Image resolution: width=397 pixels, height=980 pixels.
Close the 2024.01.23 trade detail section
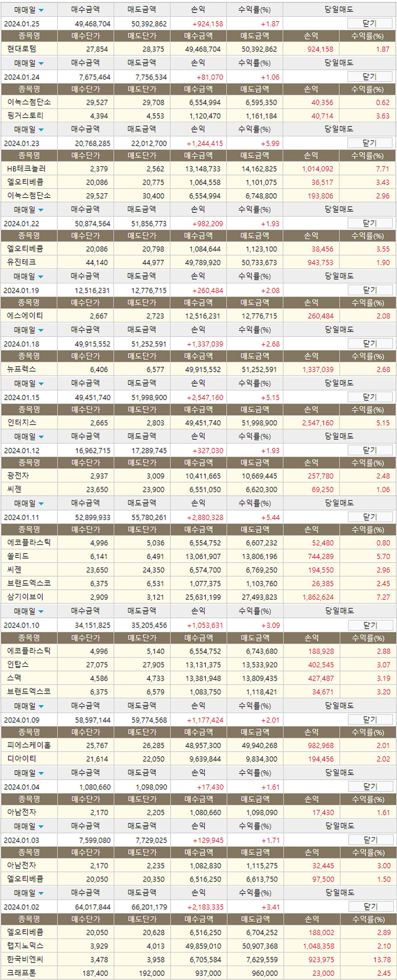369,143
